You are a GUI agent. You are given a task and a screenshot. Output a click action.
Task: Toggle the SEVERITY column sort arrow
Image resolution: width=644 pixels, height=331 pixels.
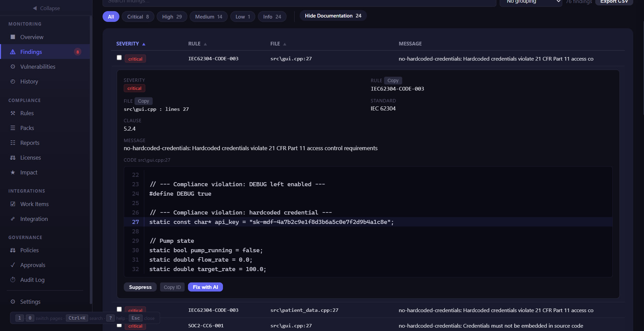pyautogui.click(x=144, y=44)
